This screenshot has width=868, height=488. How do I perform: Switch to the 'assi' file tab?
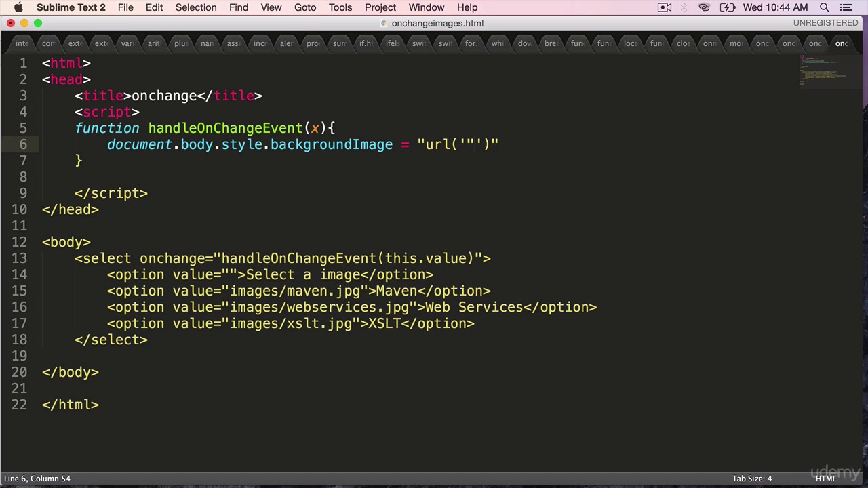(234, 43)
